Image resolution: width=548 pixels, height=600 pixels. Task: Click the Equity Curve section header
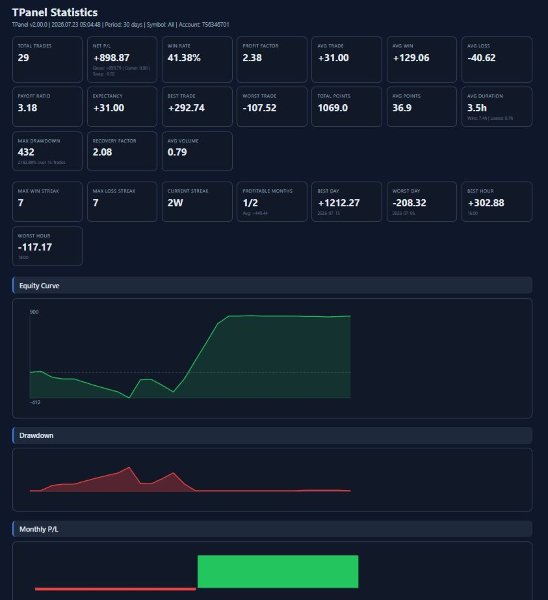coord(272,285)
